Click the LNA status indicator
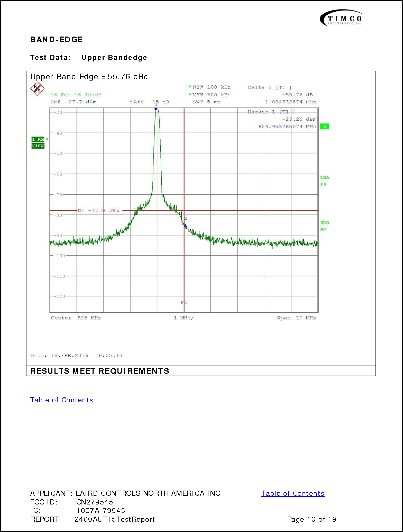Image resolution: width=403 pixels, height=532 pixels. point(324,178)
